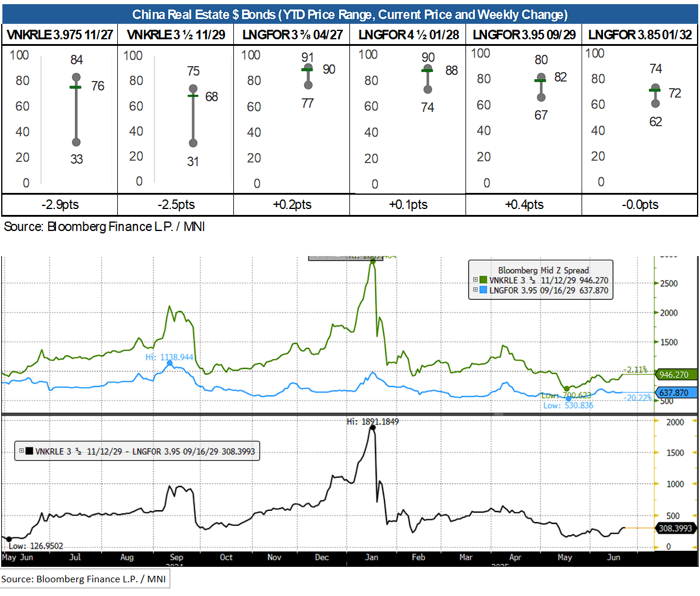700x596 pixels.
Task: Click the VNKRLE 3 ½ 11/29 column header
Action: pyautogui.click(x=176, y=35)
